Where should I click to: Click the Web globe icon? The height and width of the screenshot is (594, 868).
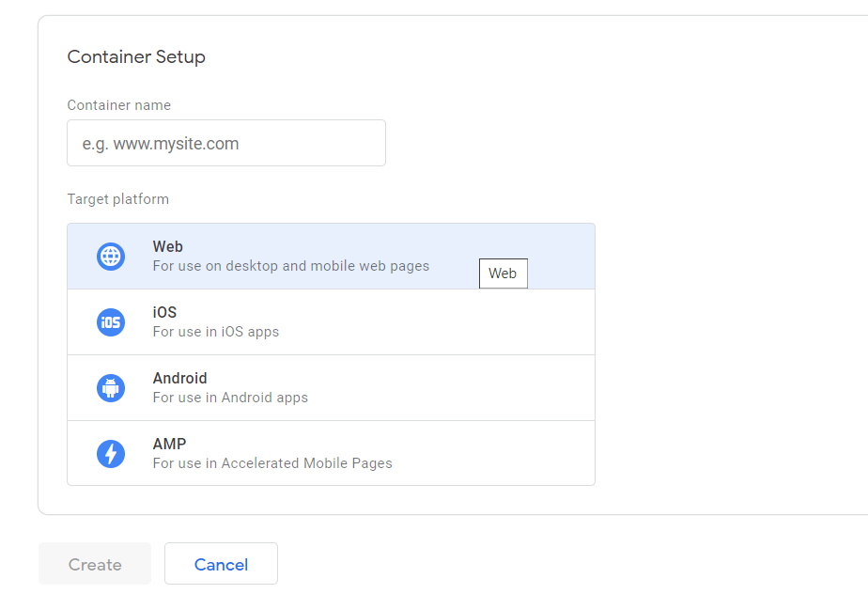click(111, 257)
